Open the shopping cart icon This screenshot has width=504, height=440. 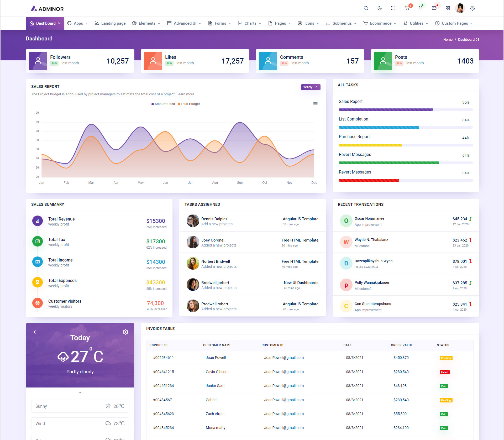pyautogui.click(x=407, y=8)
